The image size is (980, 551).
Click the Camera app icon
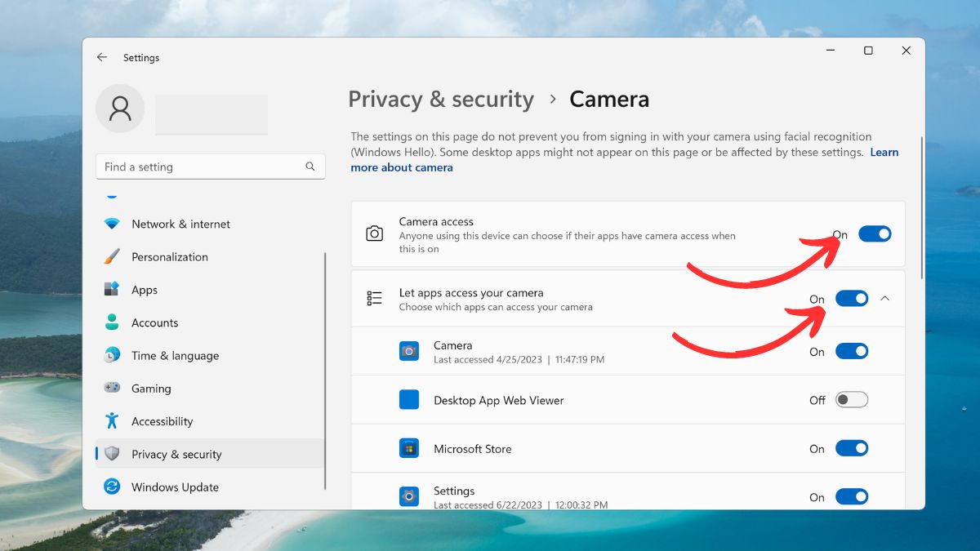409,351
